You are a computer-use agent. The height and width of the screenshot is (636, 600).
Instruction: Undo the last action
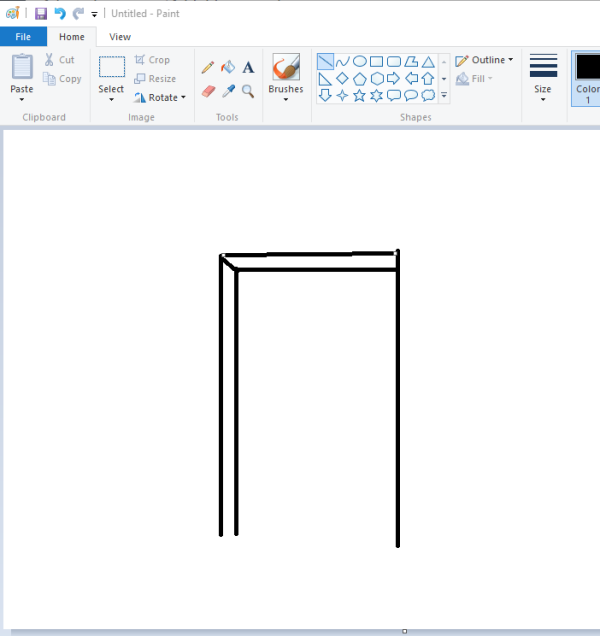(x=60, y=14)
